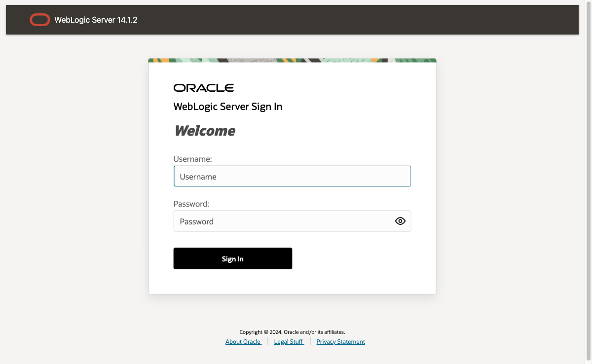Open the Legal Stuff link
This screenshot has height=364, width=592.
coord(289,342)
